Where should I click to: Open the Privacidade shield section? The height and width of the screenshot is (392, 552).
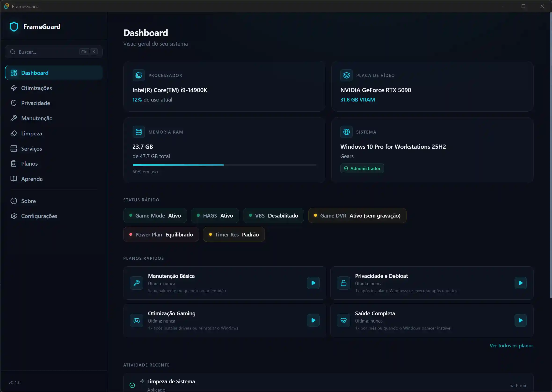tap(36, 103)
